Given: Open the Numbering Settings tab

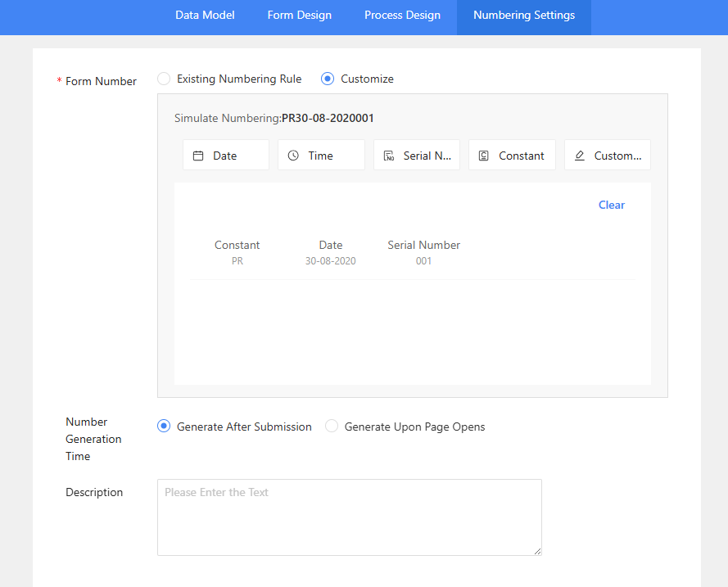Looking at the screenshot, I should [524, 16].
